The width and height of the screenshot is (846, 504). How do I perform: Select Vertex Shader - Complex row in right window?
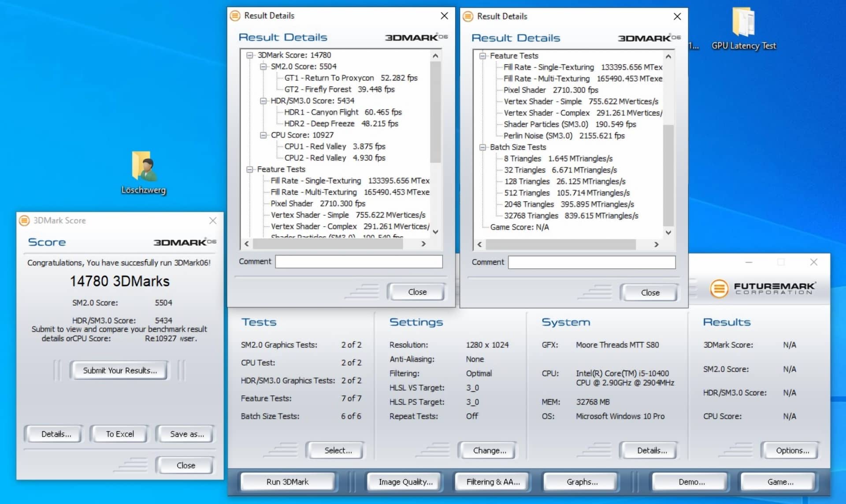point(583,113)
